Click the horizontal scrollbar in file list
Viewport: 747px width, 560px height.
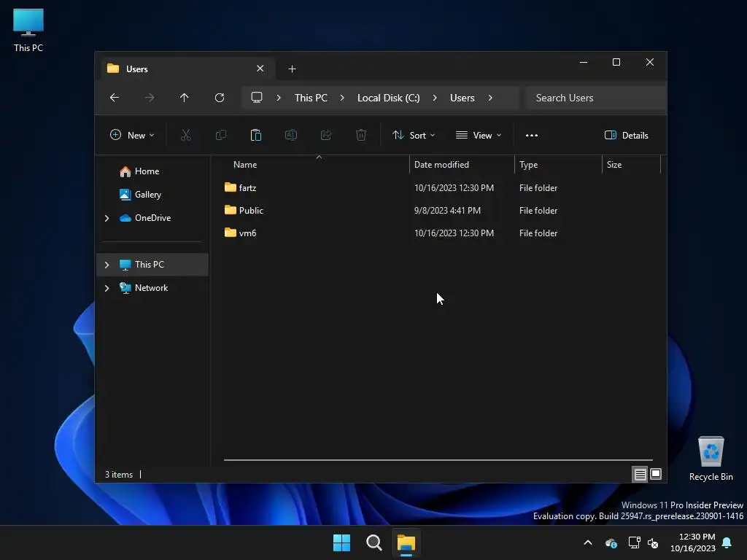pyautogui.click(x=438, y=460)
